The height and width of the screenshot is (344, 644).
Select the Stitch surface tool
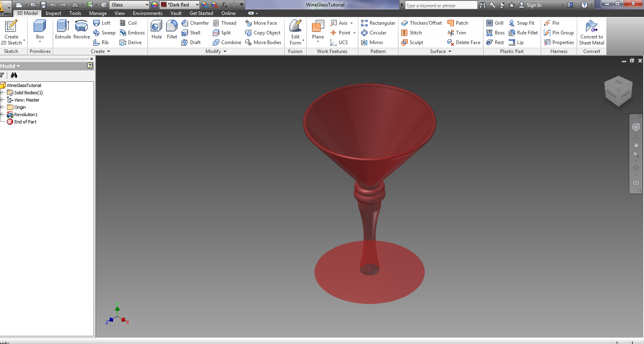tap(411, 33)
